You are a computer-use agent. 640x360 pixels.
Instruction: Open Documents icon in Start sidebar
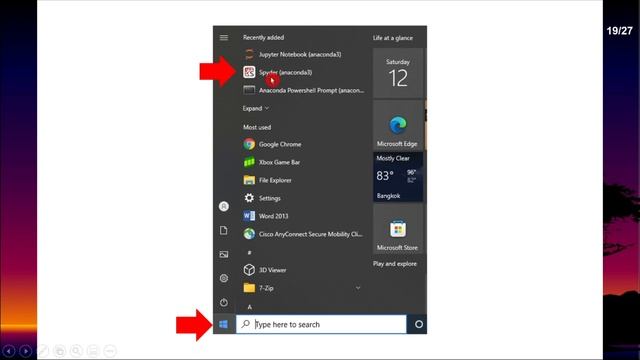point(224,230)
